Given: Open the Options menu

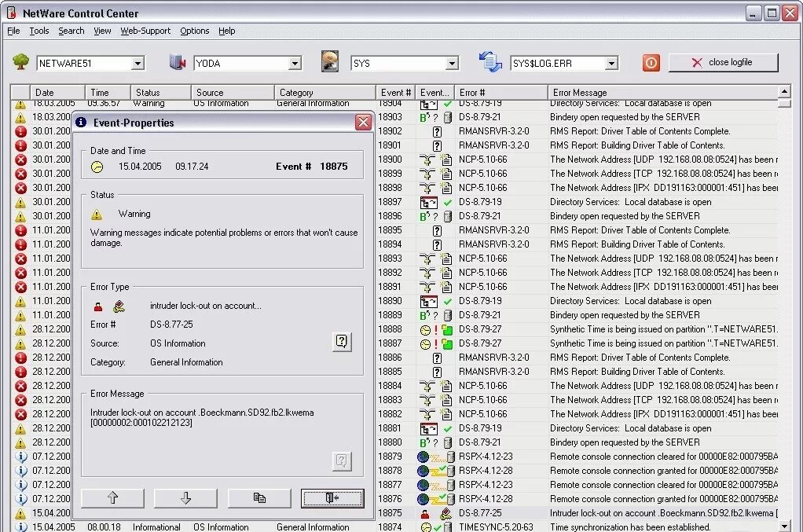Looking at the screenshot, I should point(195,31).
